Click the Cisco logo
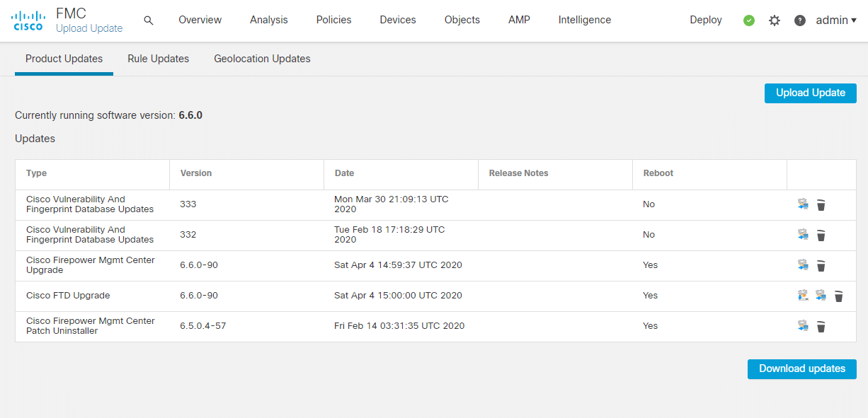The width and height of the screenshot is (868, 418). click(x=29, y=21)
